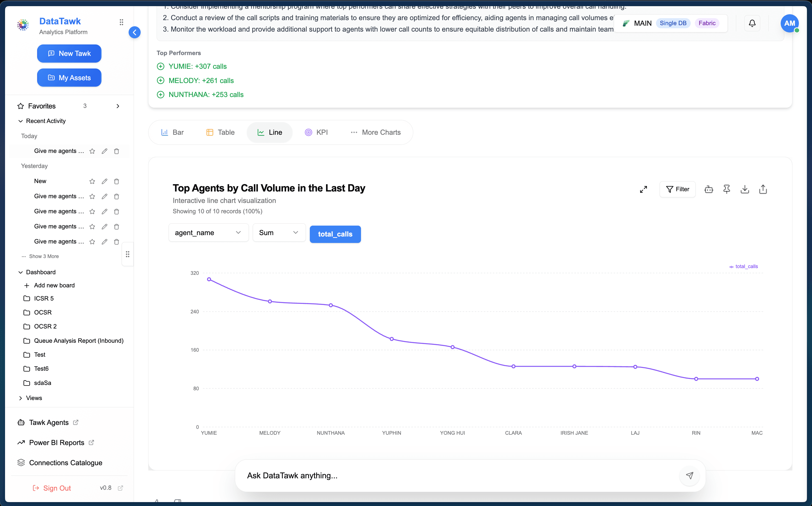Open Power BI Reports link
Viewport: 812px width, 506px height.
[x=56, y=443]
